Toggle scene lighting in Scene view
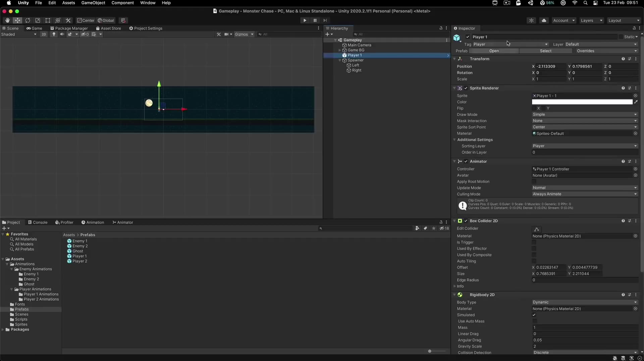 coord(54,34)
